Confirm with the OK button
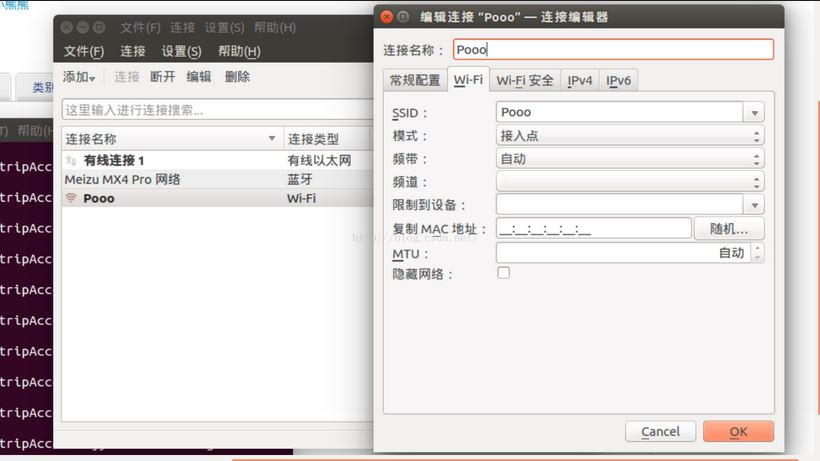820x461 pixels. pos(738,432)
